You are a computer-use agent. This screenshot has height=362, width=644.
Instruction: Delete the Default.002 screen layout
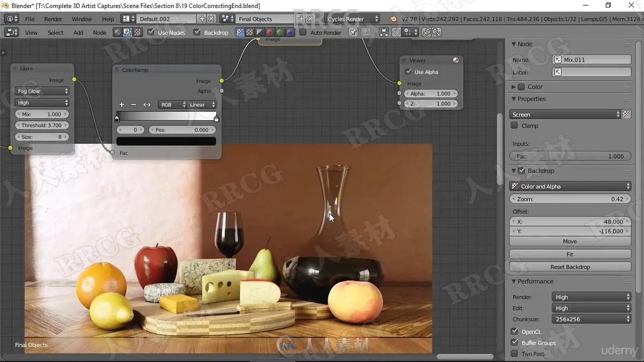211,19
